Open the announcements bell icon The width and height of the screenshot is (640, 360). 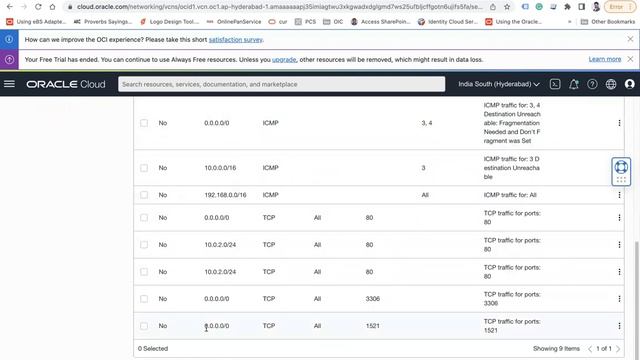(x=573, y=84)
